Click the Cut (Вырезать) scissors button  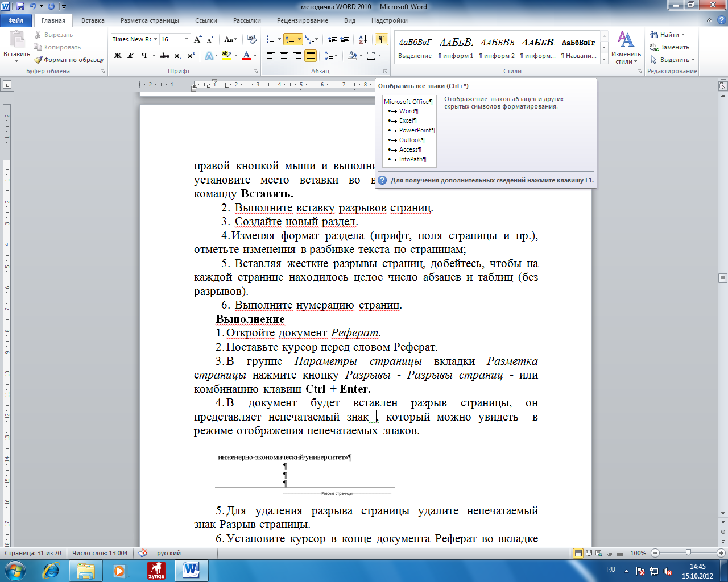pyautogui.click(x=53, y=35)
